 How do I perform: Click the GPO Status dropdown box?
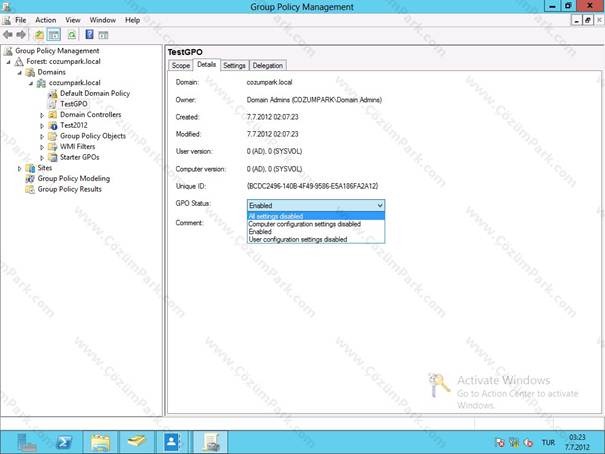pos(316,205)
